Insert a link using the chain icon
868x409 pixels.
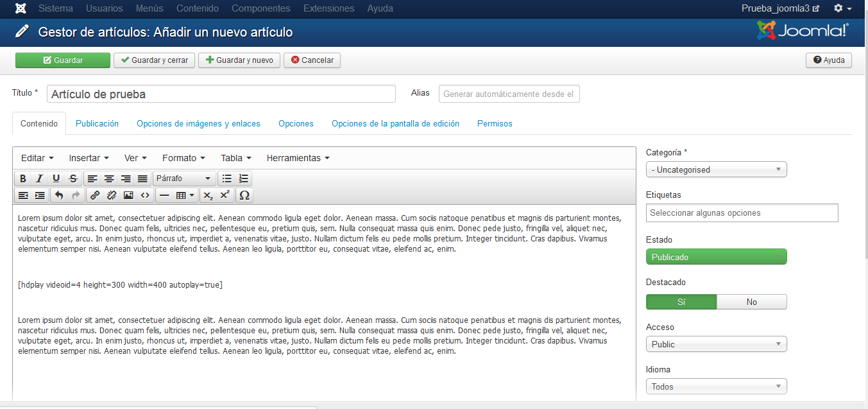pos(95,195)
